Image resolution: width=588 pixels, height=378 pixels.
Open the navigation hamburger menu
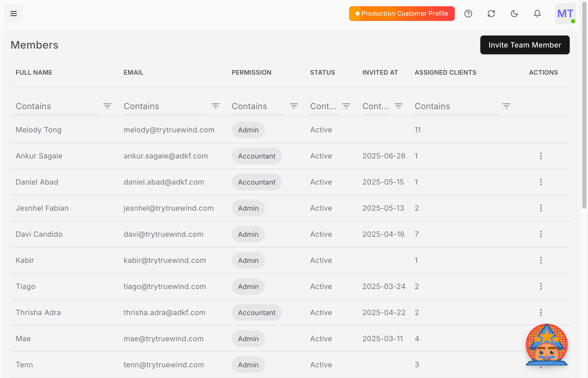coord(13,14)
